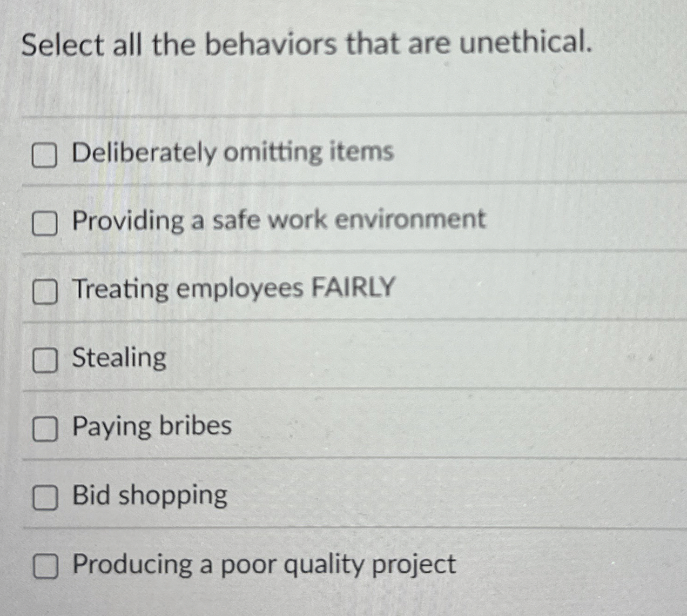Viewport: 687px width, 616px height.
Task: Click the Paying bribes label text
Action: pos(151,427)
